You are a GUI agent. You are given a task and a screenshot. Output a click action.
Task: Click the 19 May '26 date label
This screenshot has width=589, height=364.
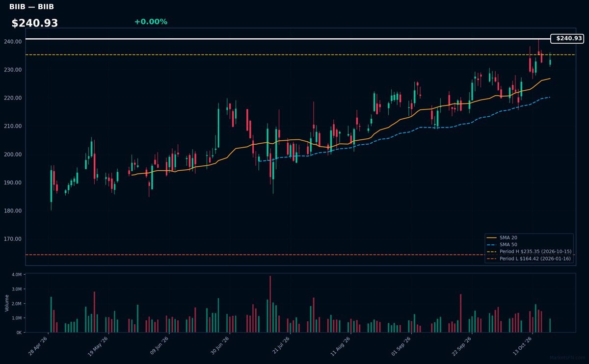click(99, 346)
